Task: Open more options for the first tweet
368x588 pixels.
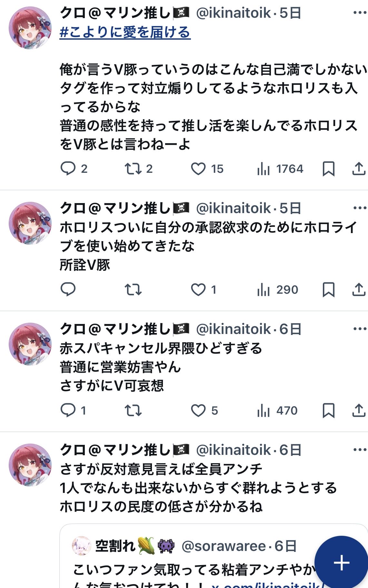Action: [x=360, y=13]
